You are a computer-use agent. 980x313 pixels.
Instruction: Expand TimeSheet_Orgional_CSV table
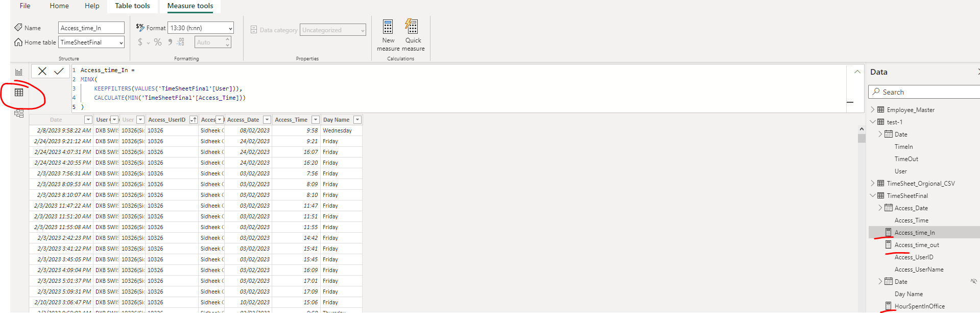click(873, 184)
